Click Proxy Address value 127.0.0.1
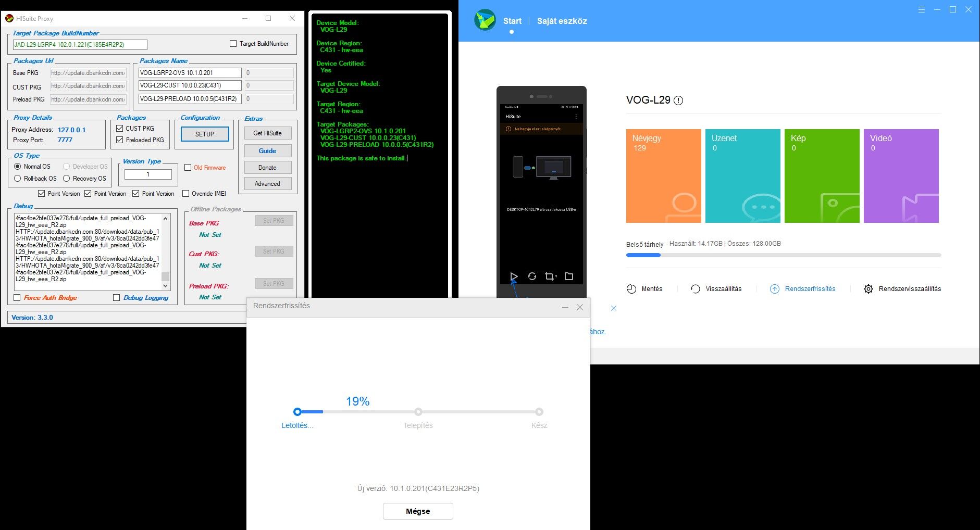This screenshot has width=980, height=530. point(72,130)
